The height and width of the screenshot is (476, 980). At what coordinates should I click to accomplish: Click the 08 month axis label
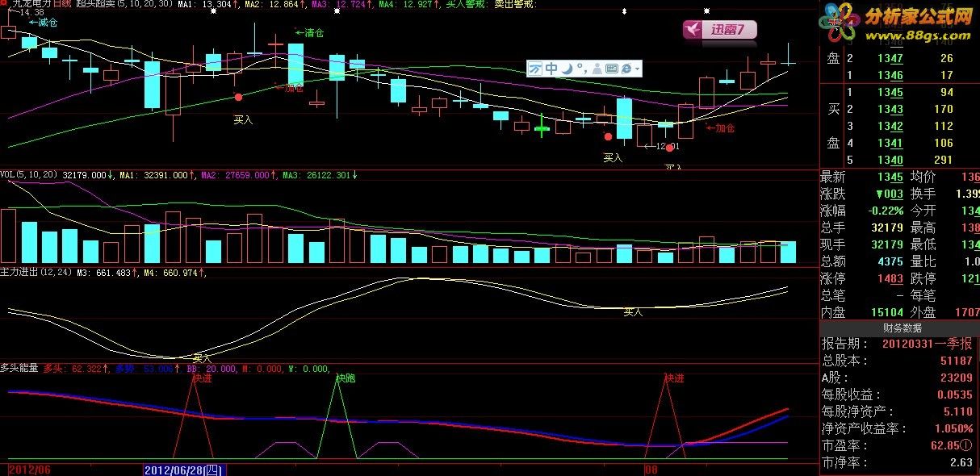pyautogui.click(x=651, y=470)
